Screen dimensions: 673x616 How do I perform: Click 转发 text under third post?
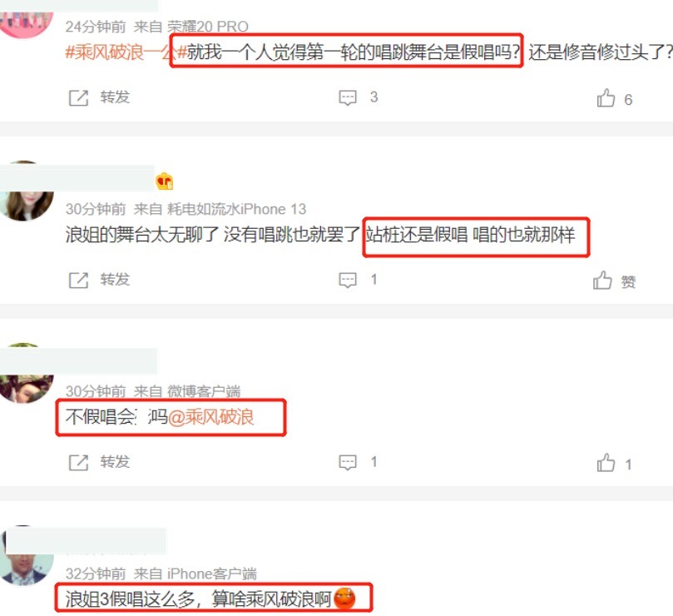[115, 462]
